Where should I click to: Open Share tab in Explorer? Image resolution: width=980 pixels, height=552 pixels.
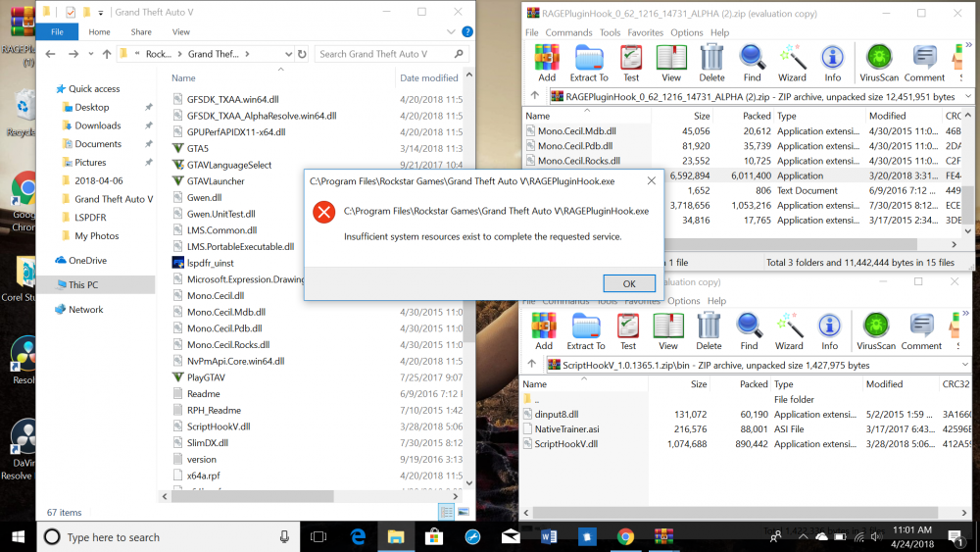pyautogui.click(x=141, y=32)
